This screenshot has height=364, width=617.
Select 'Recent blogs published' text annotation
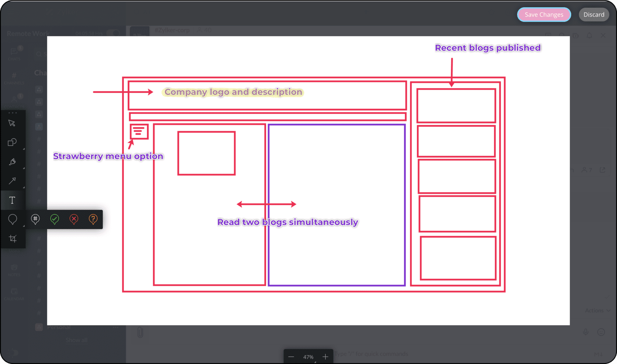click(487, 48)
